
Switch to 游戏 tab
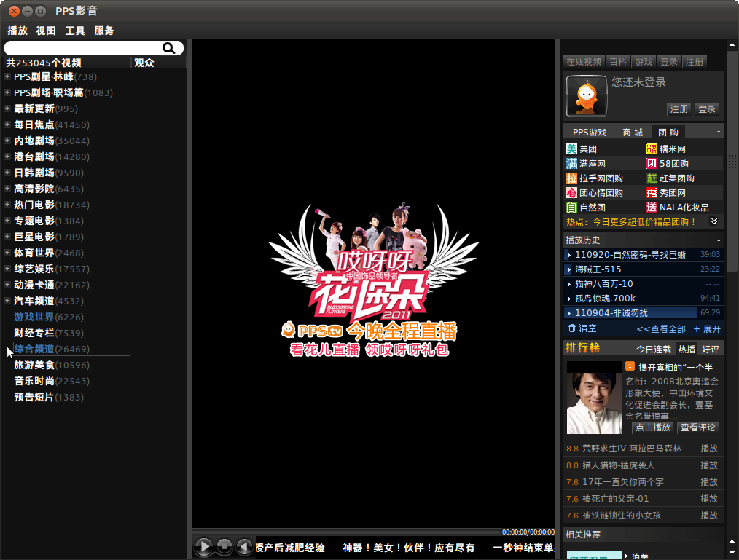(644, 62)
